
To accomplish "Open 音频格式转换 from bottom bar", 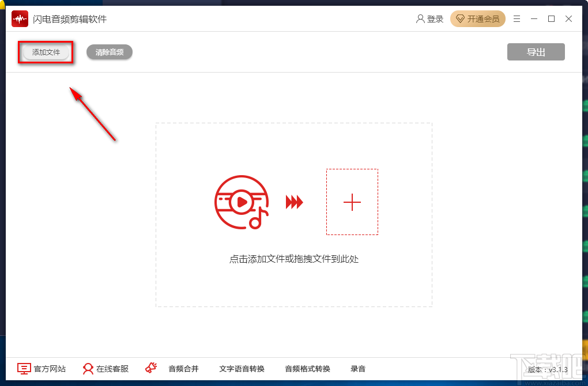I will (x=308, y=369).
